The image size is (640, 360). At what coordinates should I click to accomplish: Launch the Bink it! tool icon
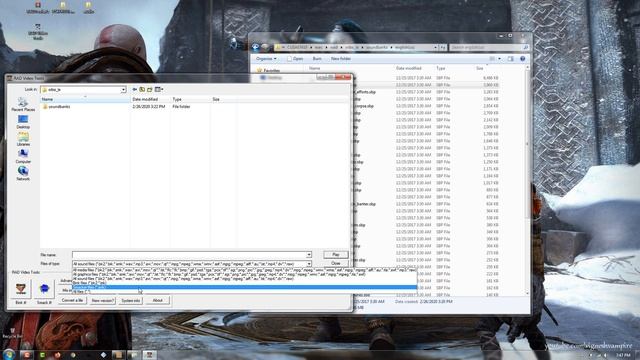click(21, 289)
